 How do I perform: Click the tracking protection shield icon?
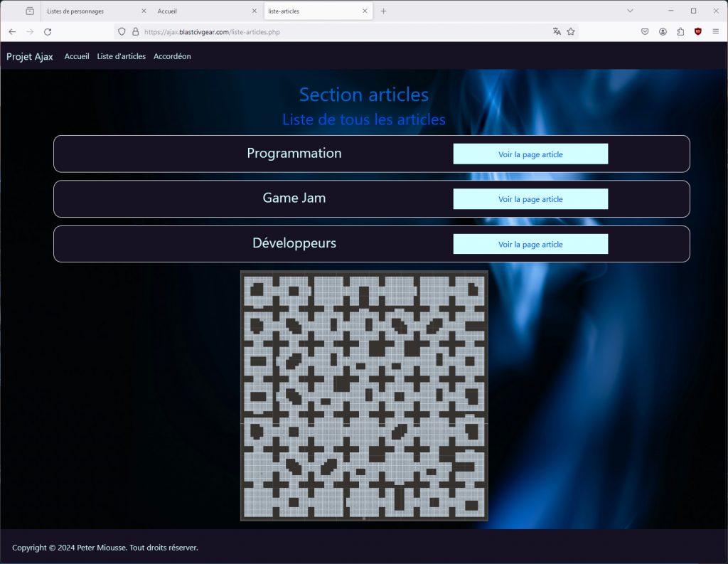point(122,31)
